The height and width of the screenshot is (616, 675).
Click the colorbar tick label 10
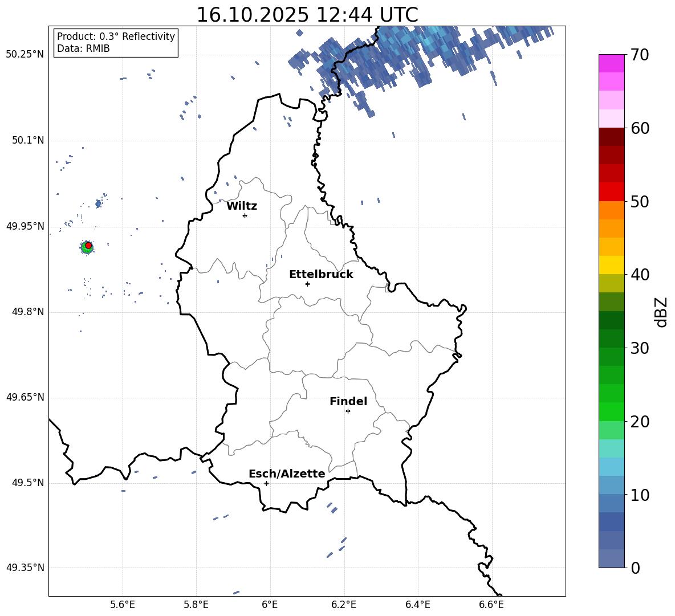[x=640, y=495]
